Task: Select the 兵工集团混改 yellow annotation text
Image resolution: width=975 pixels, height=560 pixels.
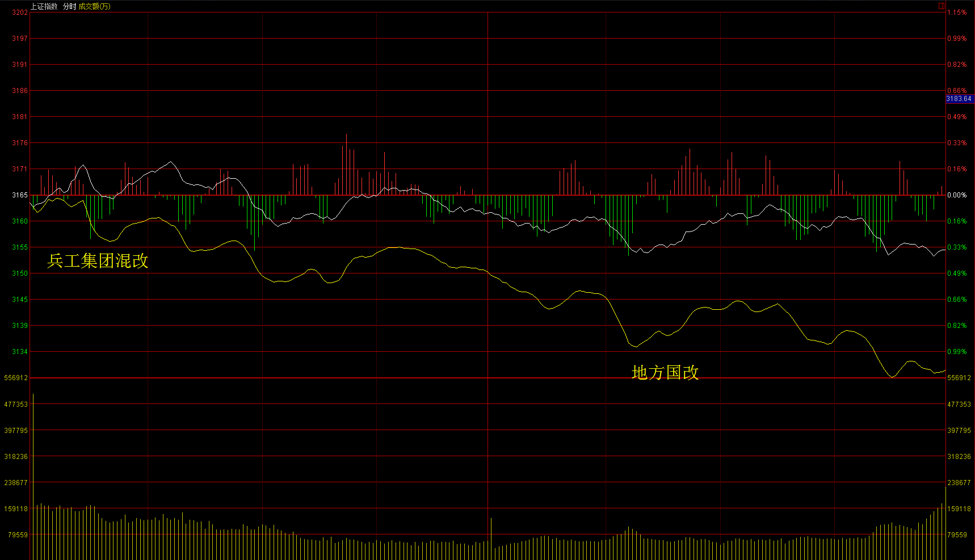Action: (98, 260)
